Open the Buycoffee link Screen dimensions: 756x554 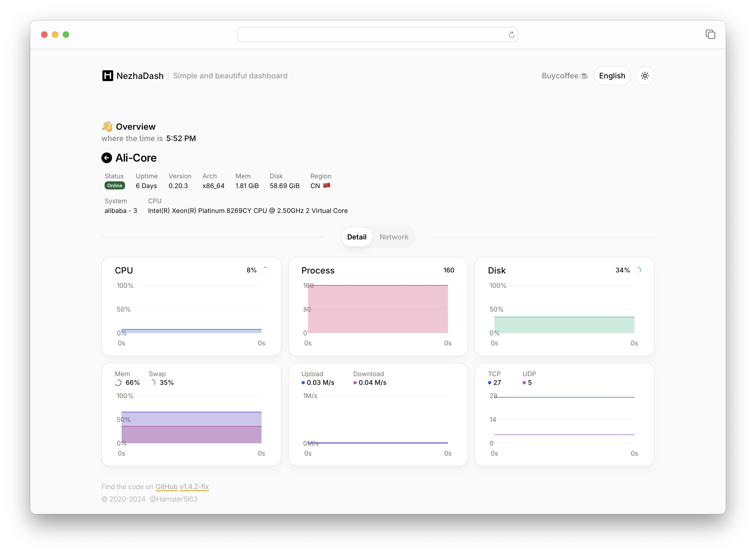coord(565,76)
